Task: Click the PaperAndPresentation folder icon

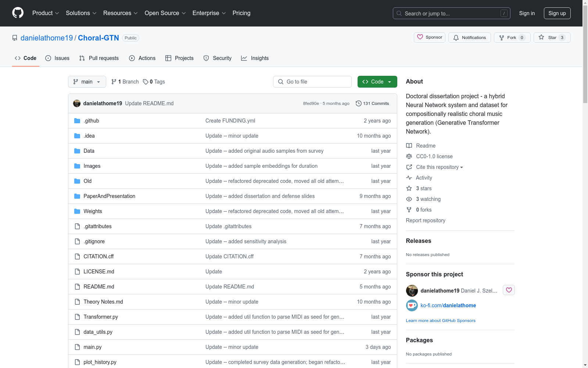Action: tap(77, 196)
